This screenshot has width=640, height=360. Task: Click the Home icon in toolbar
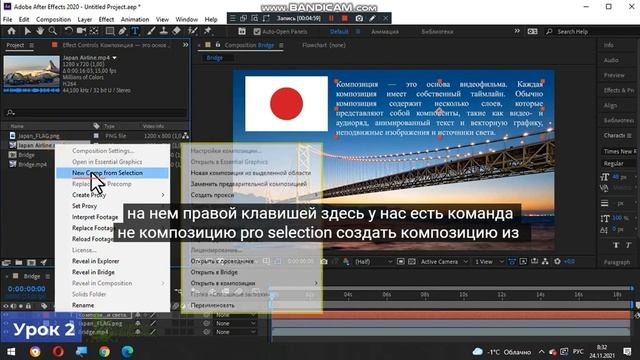[x=11, y=31]
